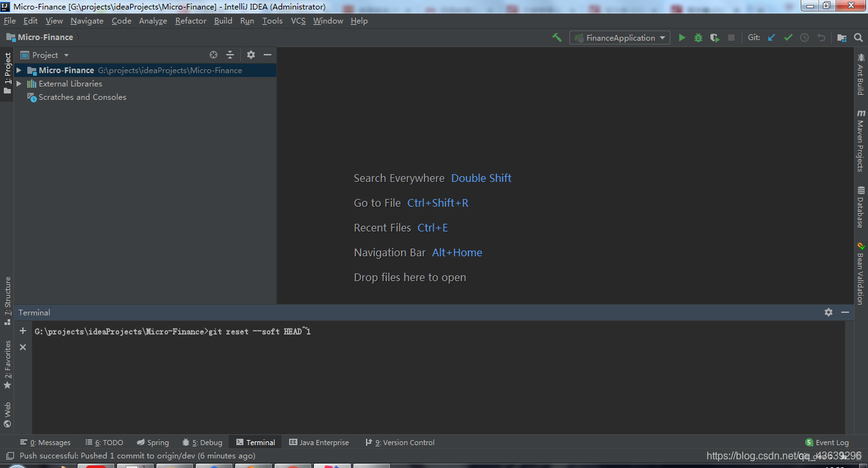
Task: Open the VCS menu
Action: 298,21
